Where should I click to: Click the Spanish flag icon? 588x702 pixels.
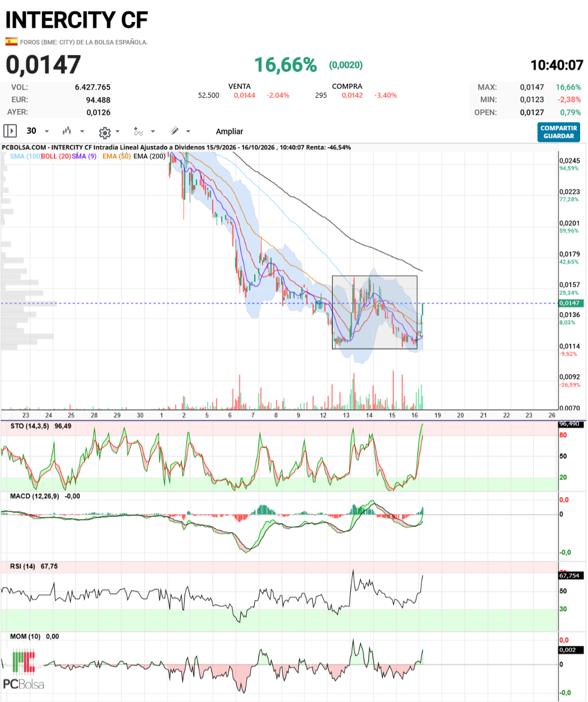tap(11, 42)
